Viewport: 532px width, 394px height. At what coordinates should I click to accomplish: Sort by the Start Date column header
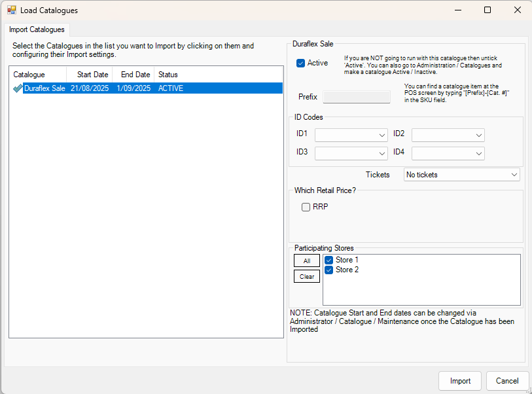[x=92, y=75]
